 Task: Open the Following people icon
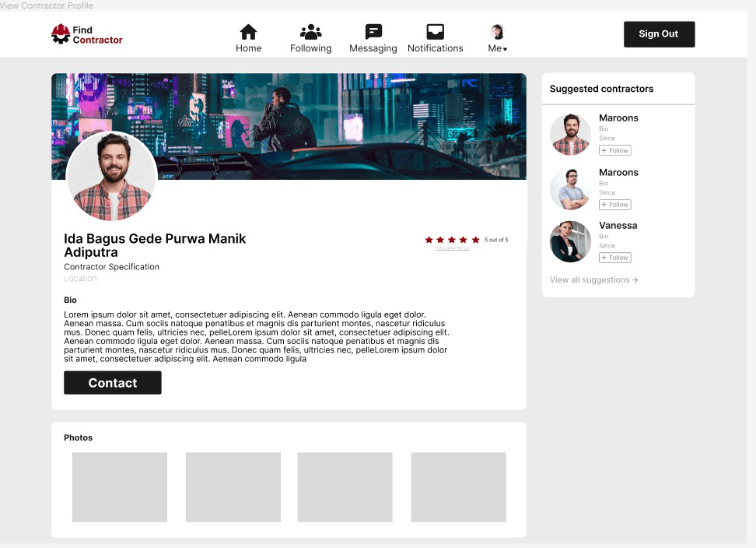[x=310, y=32]
